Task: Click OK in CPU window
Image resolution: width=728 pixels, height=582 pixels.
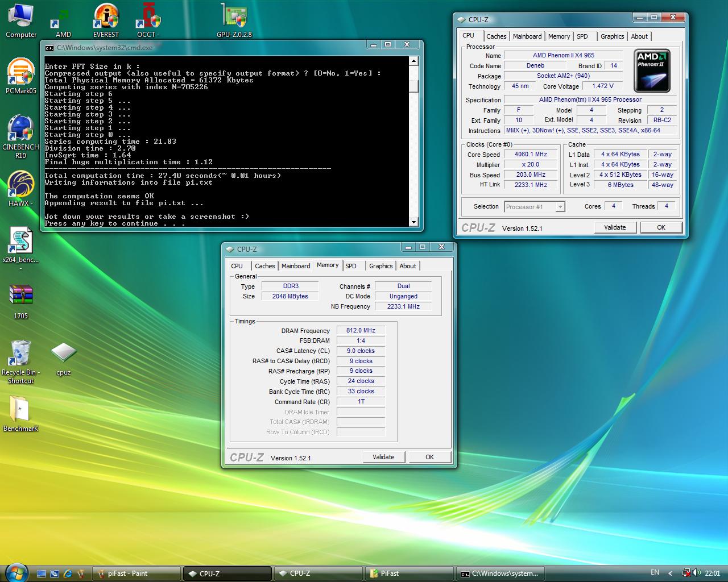Action: pyautogui.click(x=661, y=227)
